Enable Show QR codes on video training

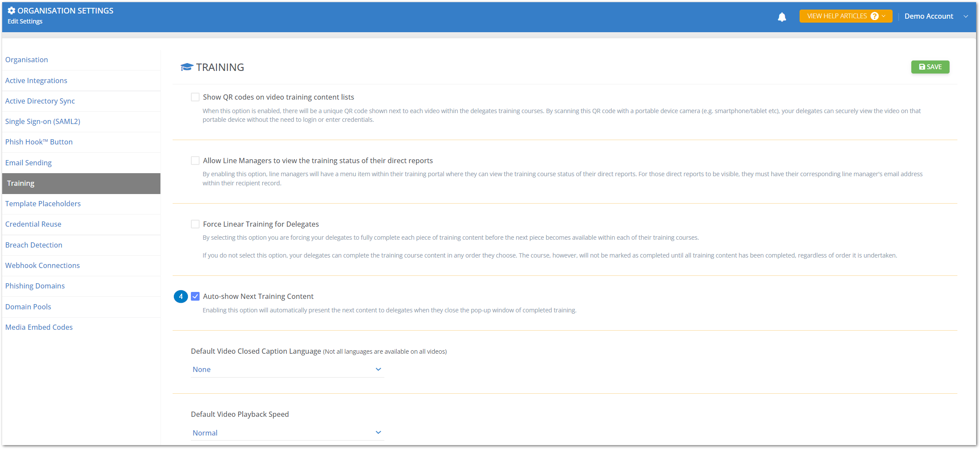pos(195,97)
